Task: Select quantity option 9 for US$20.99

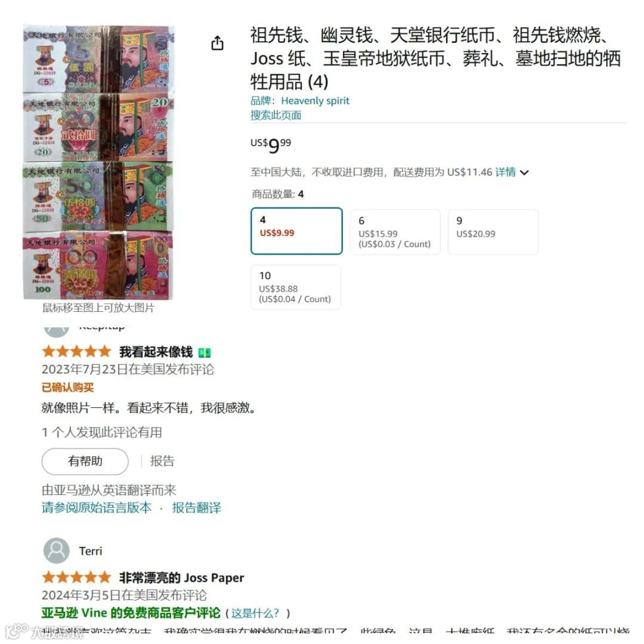Action: tap(493, 232)
